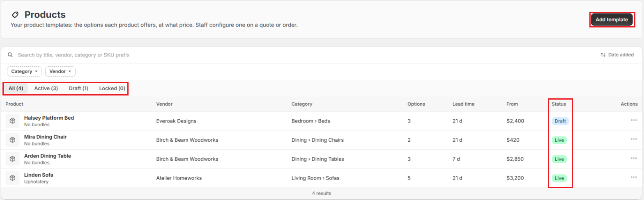Image resolution: width=644 pixels, height=200 pixels.
Task: Click the Everoak Designs vendor cell
Action: click(x=176, y=121)
